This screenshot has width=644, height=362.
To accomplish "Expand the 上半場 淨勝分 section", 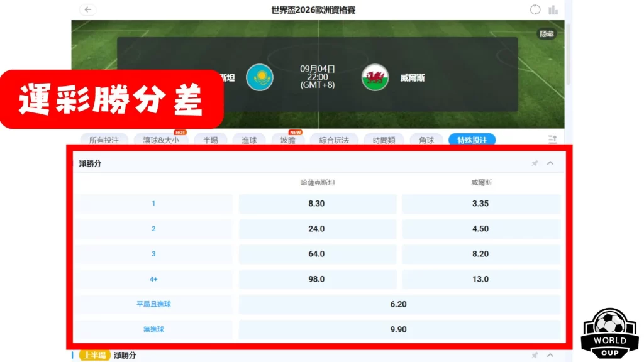I will pos(550,355).
